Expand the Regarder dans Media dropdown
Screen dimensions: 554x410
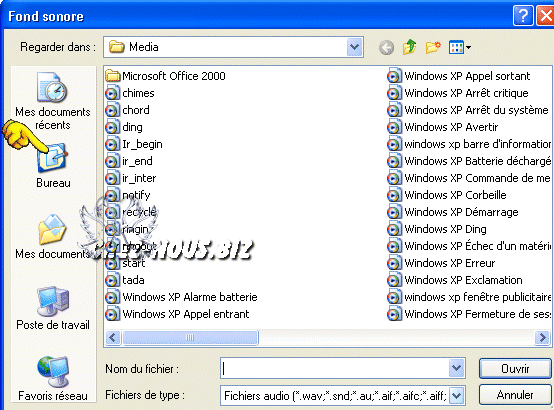point(355,47)
